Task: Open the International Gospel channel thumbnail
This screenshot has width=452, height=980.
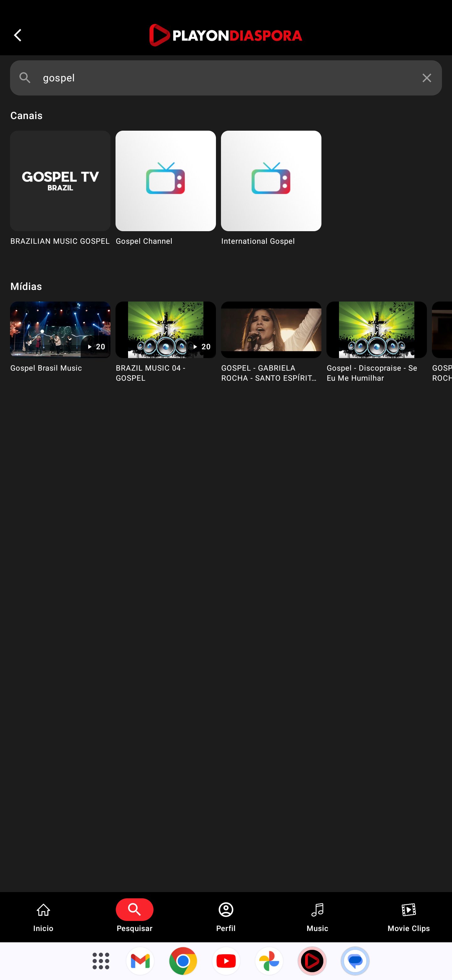Action: coord(271,181)
